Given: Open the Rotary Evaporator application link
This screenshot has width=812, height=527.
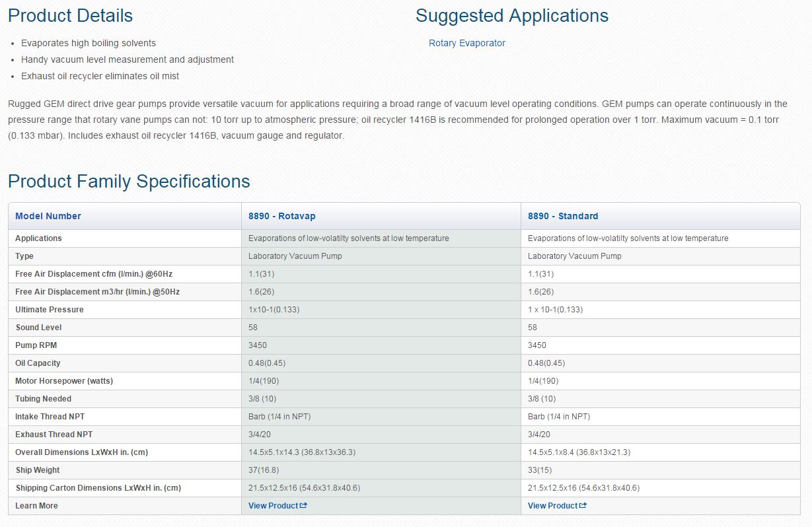Looking at the screenshot, I should (x=466, y=43).
